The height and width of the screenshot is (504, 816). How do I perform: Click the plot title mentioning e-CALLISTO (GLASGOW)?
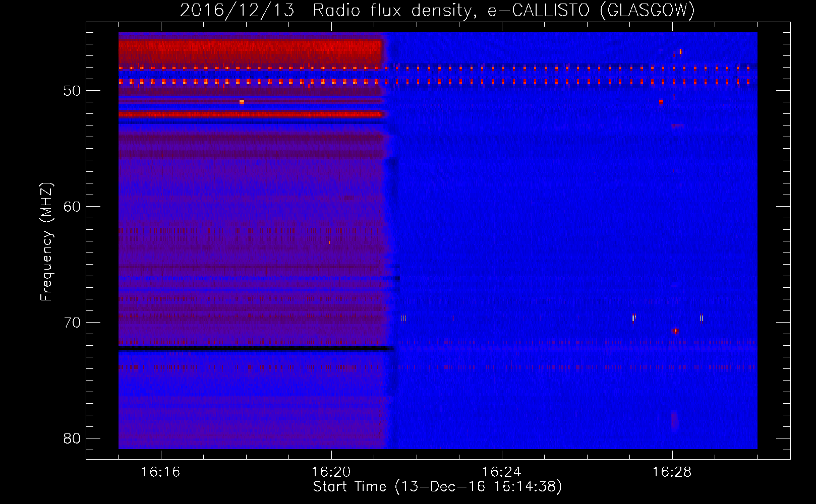437,10
